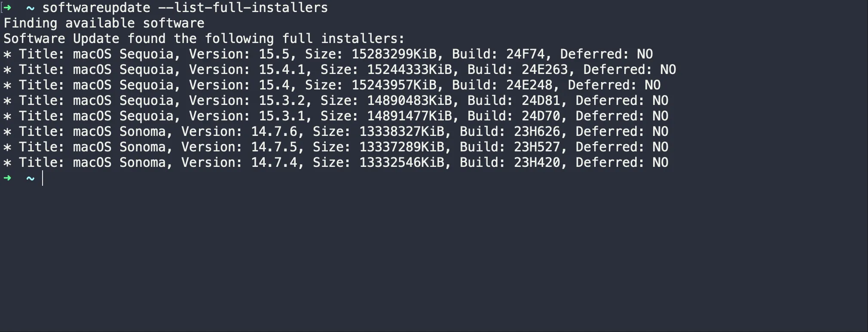Click version number 15.3.2
Viewport: 868px width, 332px height.
coord(281,101)
